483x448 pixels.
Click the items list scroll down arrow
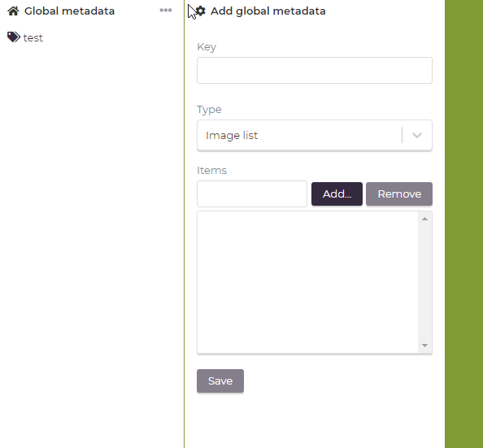click(x=424, y=346)
